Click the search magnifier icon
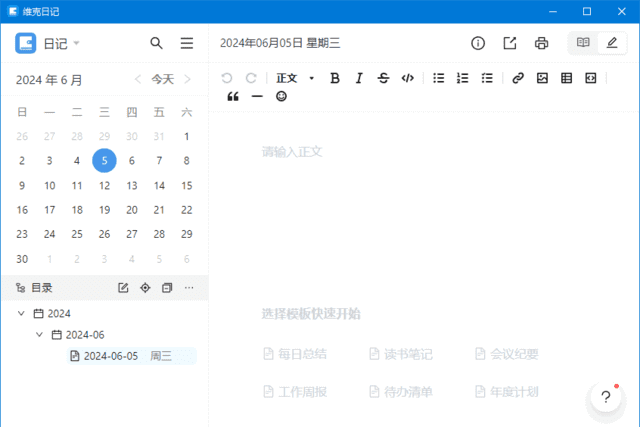 click(x=156, y=43)
